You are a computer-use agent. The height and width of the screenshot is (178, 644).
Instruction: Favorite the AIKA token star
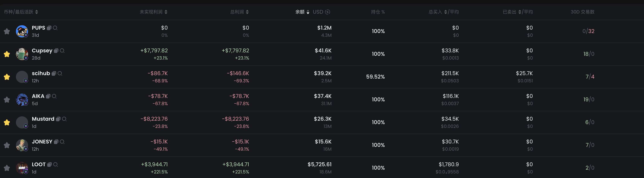(7, 99)
